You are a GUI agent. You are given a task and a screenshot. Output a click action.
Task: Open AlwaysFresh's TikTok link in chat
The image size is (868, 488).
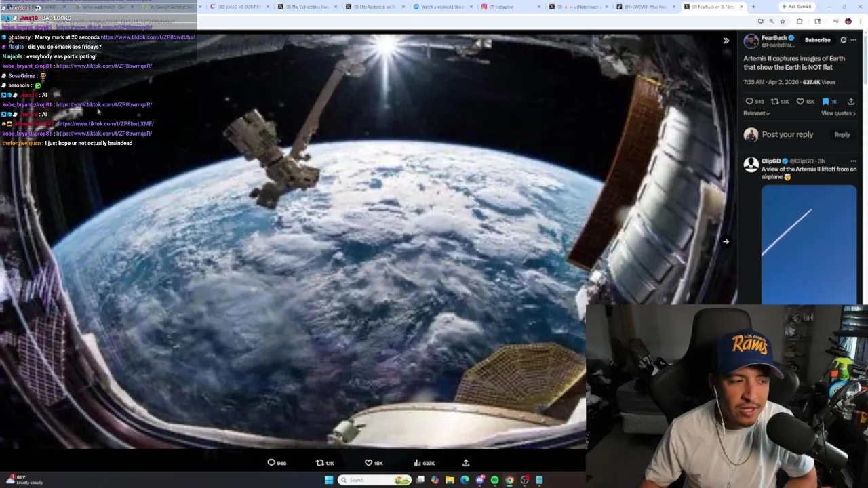pos(104,124)
